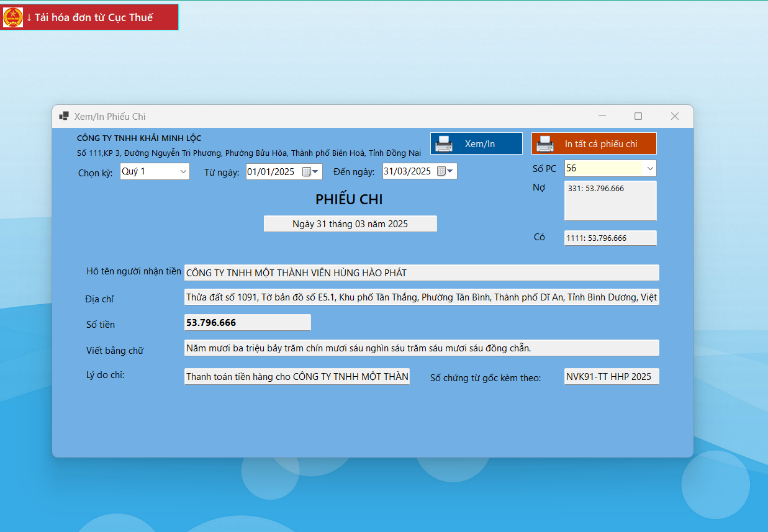Expand the Số PC voucher number dropdown
The image size is (768, 532).
650,168
